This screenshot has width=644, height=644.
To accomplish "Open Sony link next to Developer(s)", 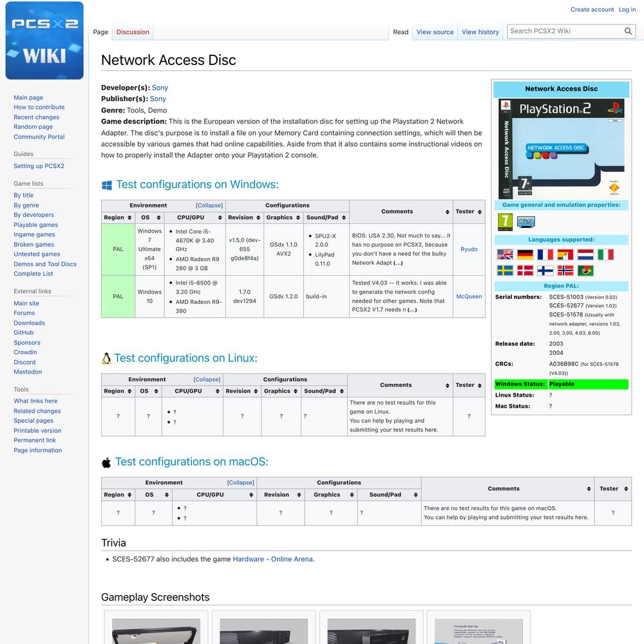I will pos(160,88).
